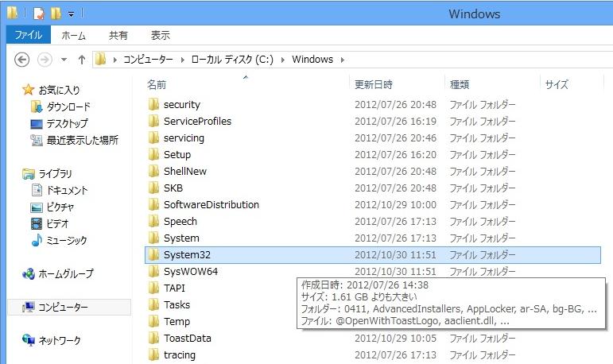This screenshot has width=613, height=364.
Task: Select the servicing folder icon
Action: click(153, 137)
